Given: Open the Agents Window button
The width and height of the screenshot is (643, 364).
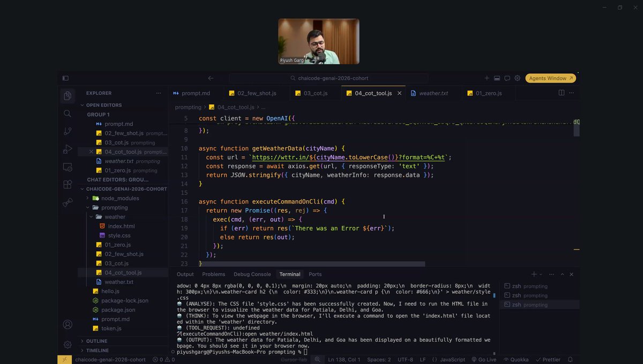Looking at the screenshot, I should (551, 78).
